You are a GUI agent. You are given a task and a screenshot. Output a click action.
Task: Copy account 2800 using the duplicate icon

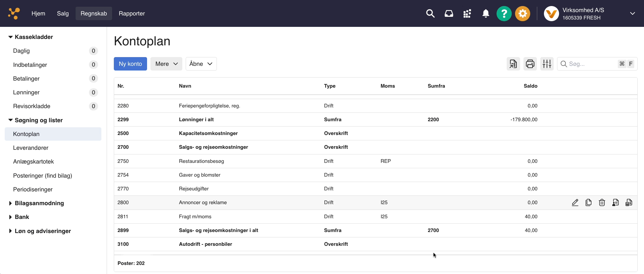pyautogui.click(x=588, y=202)
